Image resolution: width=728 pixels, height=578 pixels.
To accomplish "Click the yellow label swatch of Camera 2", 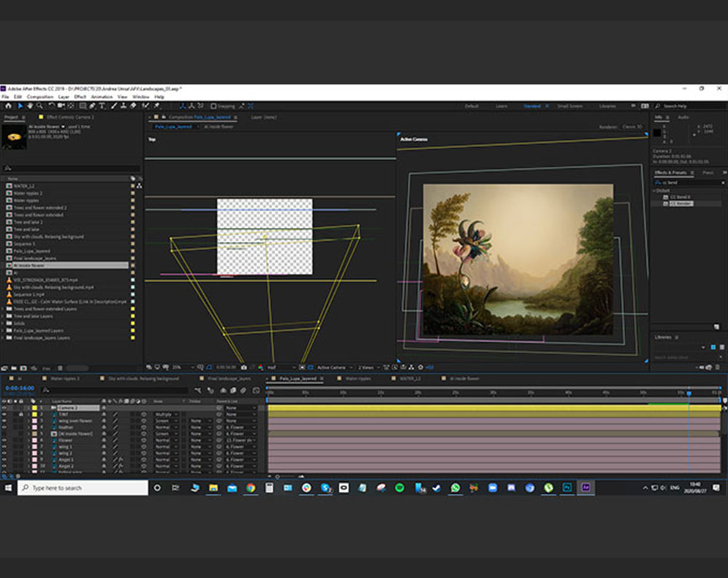I will 34,408.
